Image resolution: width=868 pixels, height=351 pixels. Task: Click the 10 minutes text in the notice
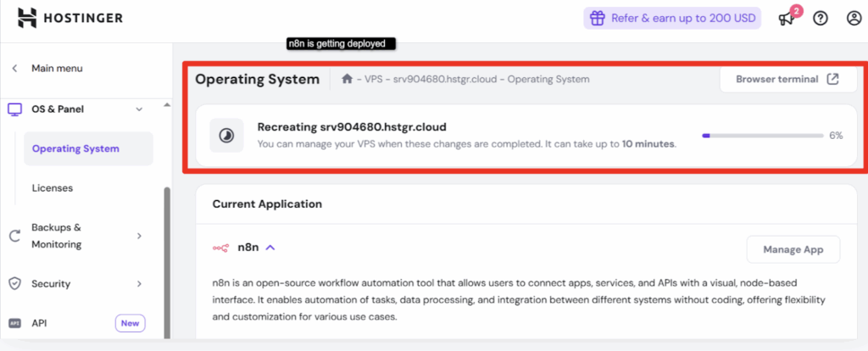point(648,144)
